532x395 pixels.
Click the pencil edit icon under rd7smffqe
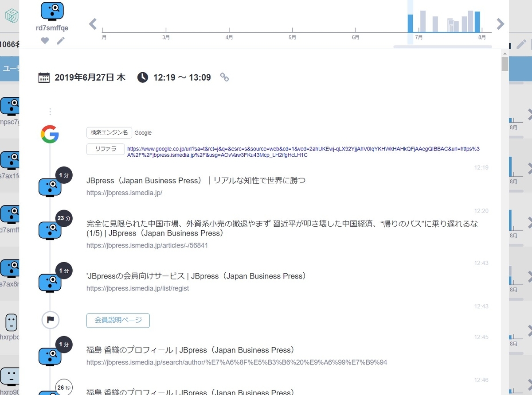point(61,41)
